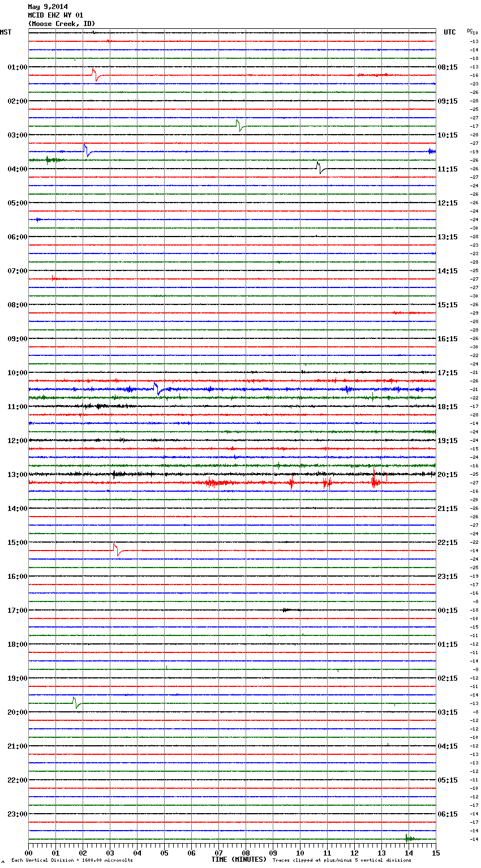Select the 19:00 MST row label

(x=18, y=678)
